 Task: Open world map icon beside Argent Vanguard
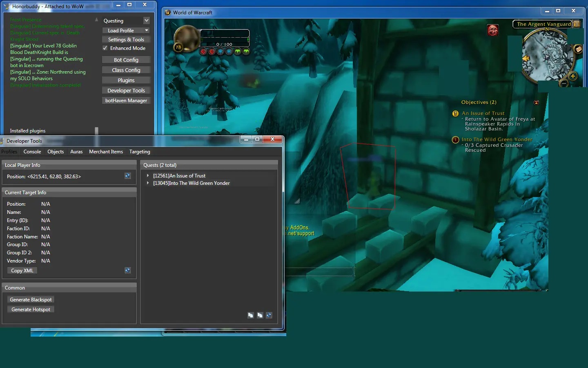577,24
